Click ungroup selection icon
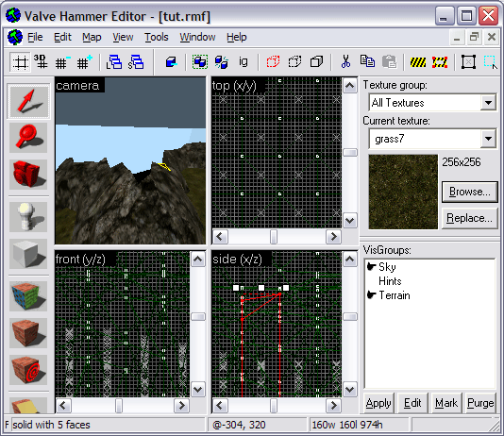Viewport: 504px width, 436px height. pos(221,62)
